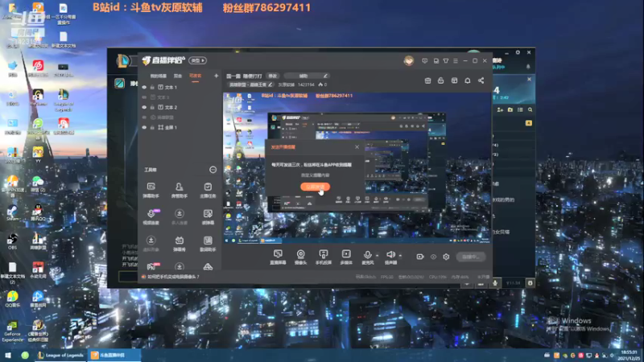The image size is (644, 362).
Task: Open the message icon in the title bar
Action: coord(425,61)
